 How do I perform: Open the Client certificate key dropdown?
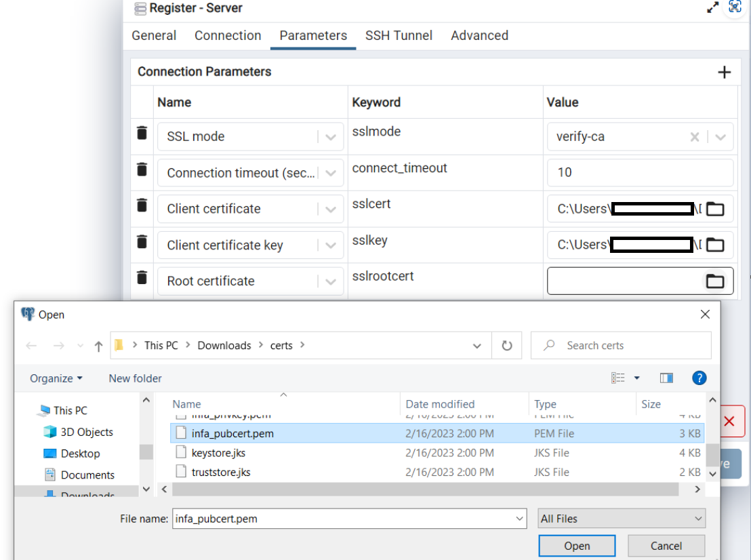tap(331, 245)
